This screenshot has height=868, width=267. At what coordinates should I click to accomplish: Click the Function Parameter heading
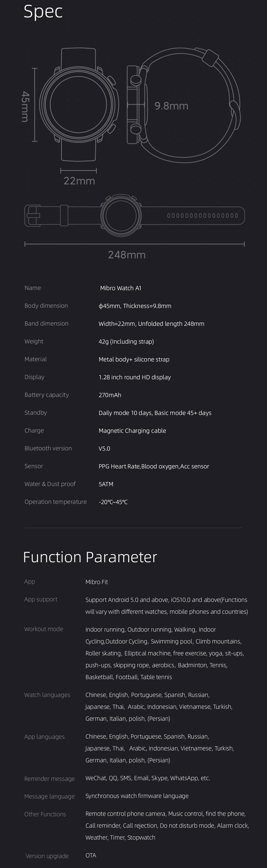point(90,557)
